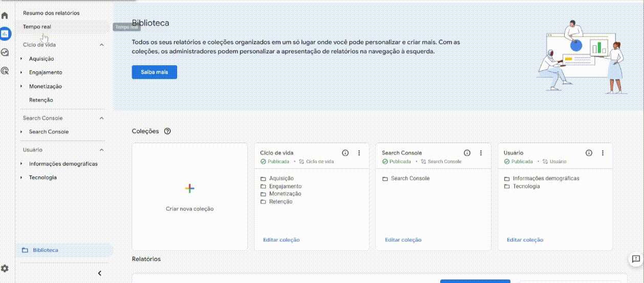The height and width of the screenshot is (283, 644).
Task: Open Tempo real report
Action: pyautogui.click(x=37, y=27)
